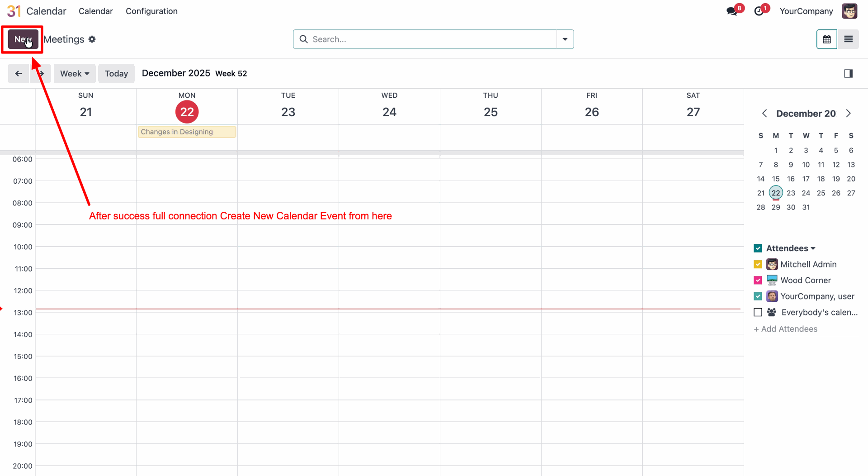Switch to calendar view icon
Viewport: 868px width, 476px height.
[826, 39]
